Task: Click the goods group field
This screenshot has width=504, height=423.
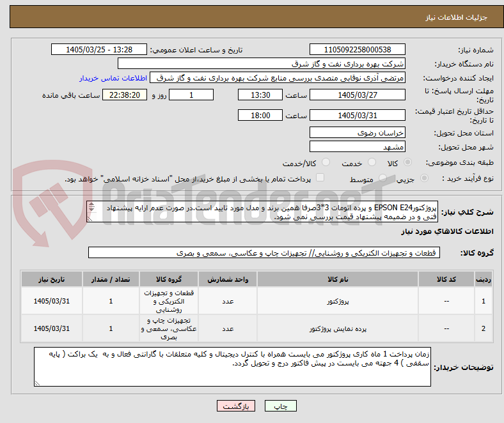Action: pyautogui.click(x=264, y=253)
